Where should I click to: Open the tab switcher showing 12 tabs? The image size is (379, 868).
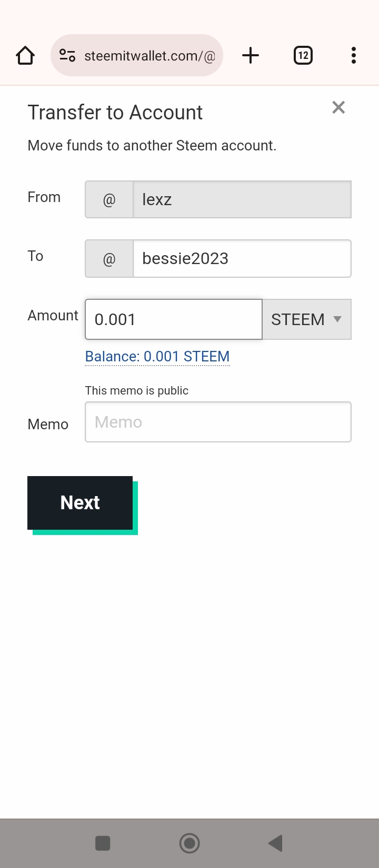point(303,55)
